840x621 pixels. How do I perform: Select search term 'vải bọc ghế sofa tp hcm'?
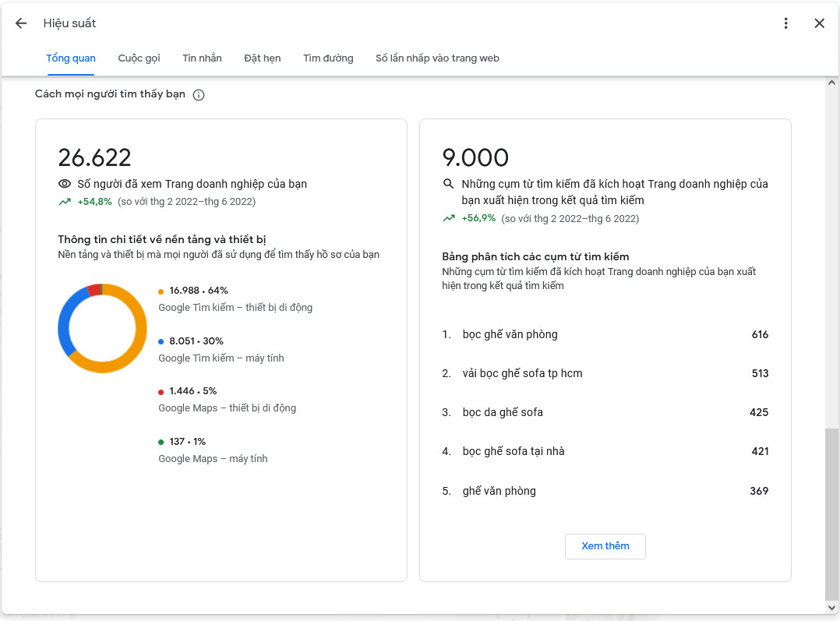[522, 373]
